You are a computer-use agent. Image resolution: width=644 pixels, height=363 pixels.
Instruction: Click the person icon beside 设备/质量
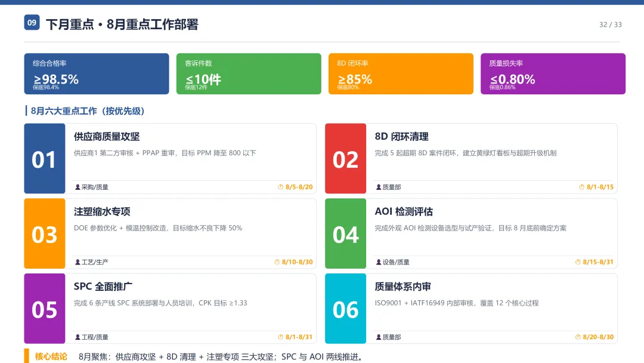[x=379, y=262]
